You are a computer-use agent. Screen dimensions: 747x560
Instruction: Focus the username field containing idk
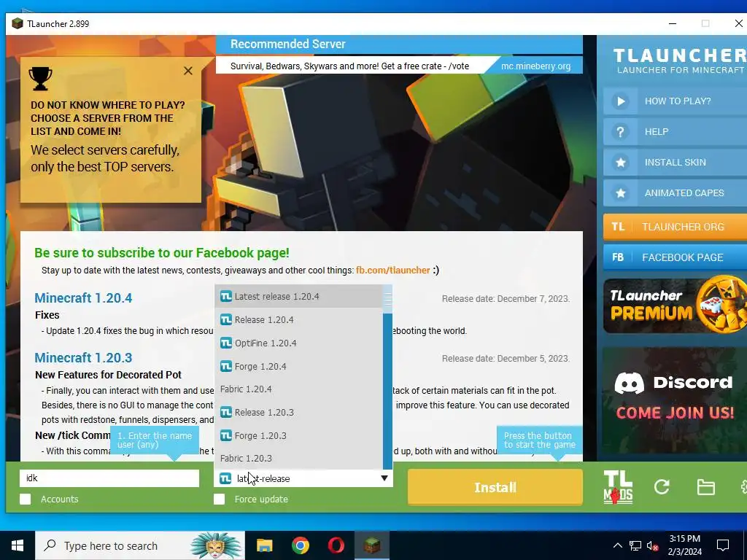109,478
